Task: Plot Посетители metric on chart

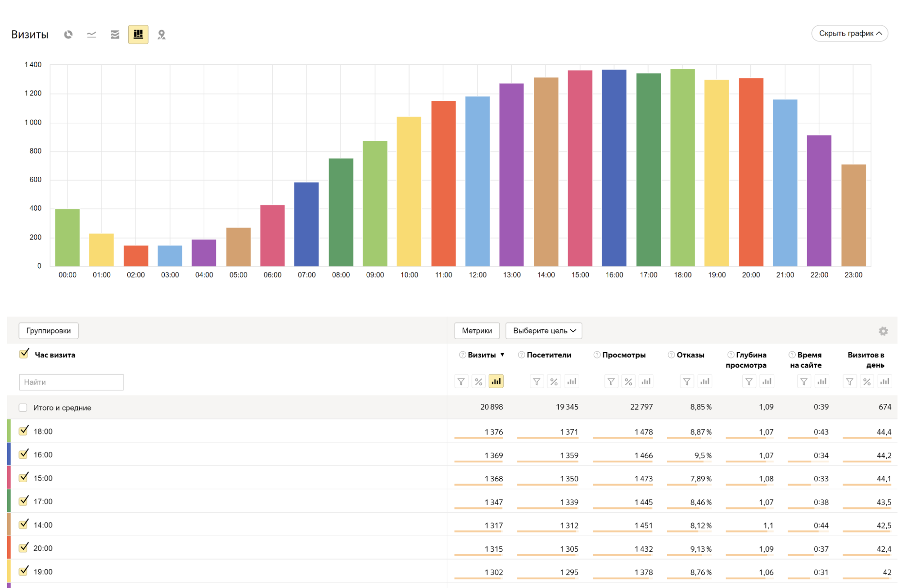Action: tap(572, 382)
